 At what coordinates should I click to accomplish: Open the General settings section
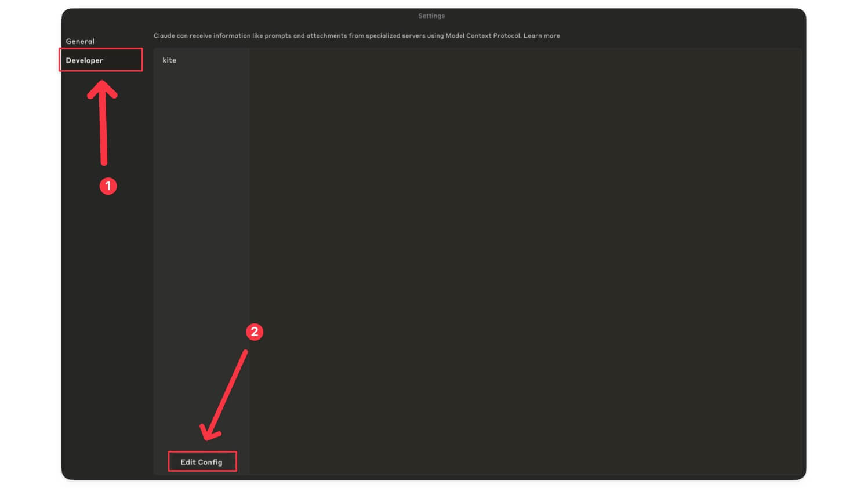click(x=80, y=42)
